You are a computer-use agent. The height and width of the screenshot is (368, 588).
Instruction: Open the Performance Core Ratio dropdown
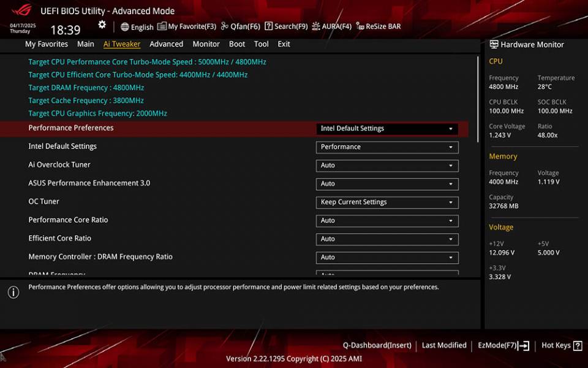pos(387,220)
